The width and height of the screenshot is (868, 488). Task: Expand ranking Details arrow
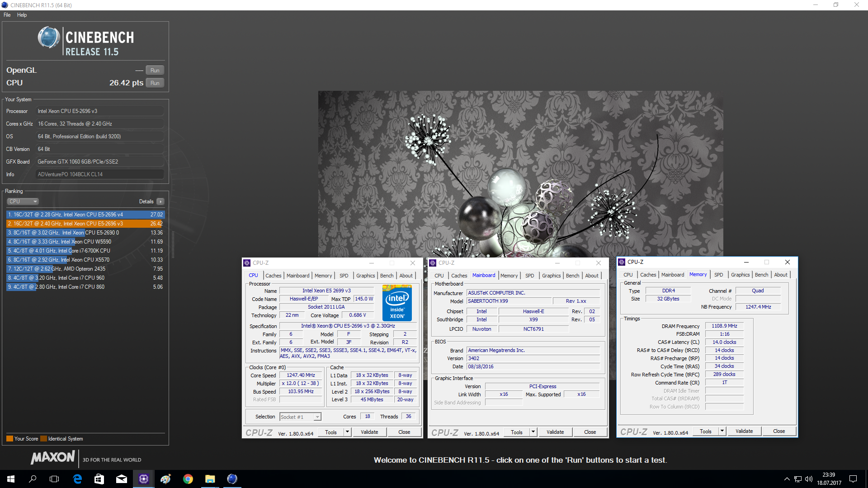pos(160,202)
